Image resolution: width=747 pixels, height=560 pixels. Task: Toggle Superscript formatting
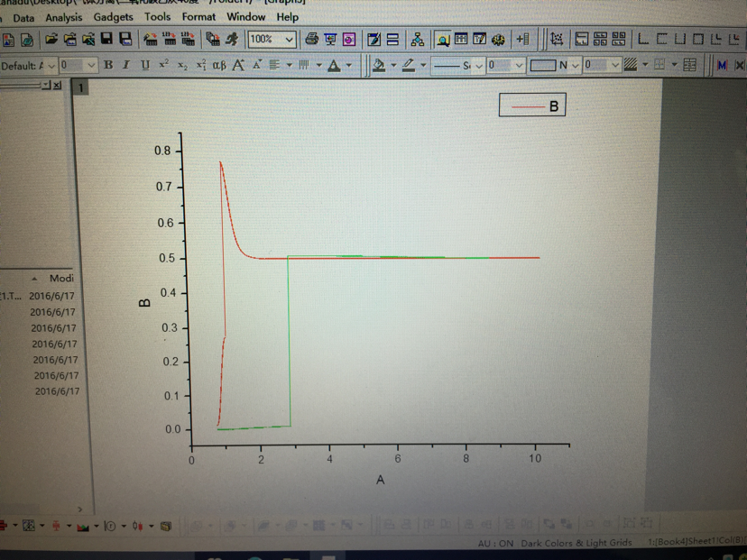(x=164, y=64)
